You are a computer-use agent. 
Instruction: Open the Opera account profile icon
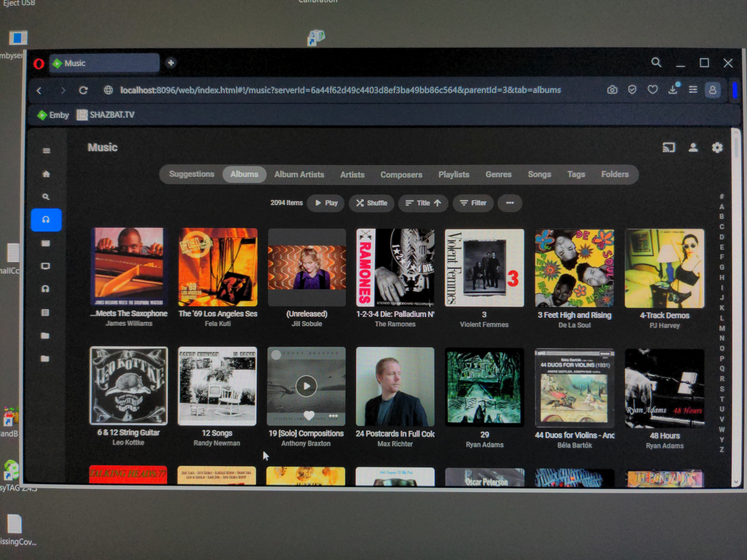(713, 90)
